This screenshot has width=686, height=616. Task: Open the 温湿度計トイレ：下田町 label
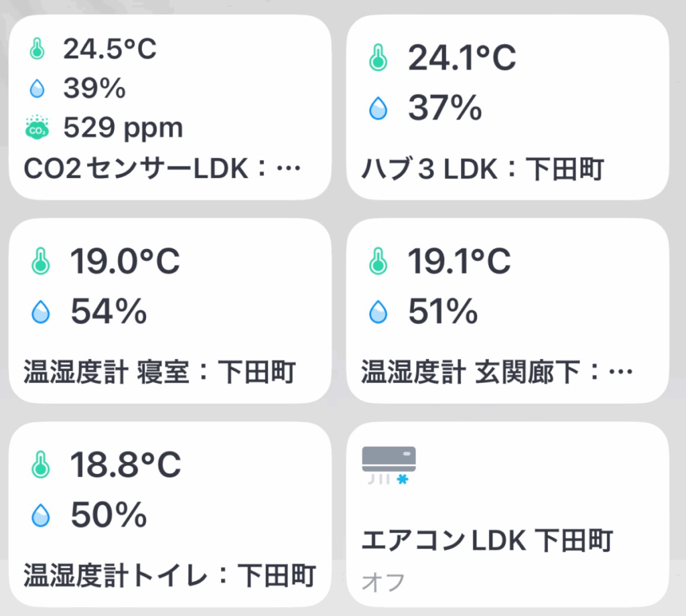pos(169,575)
